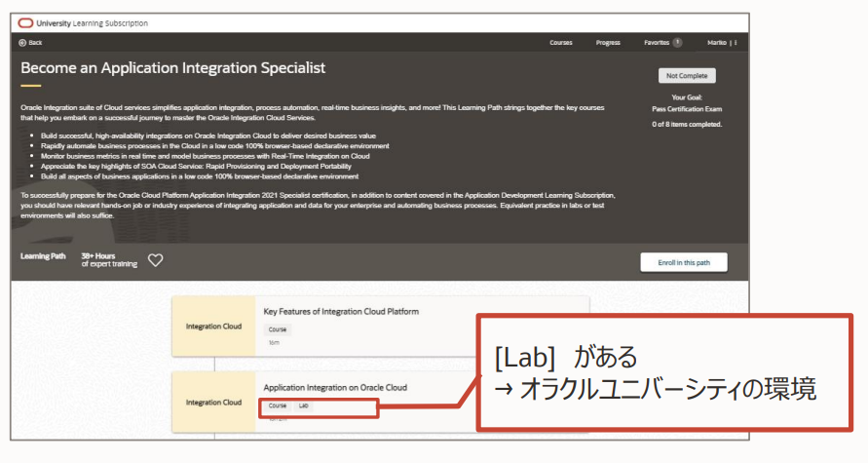Click the University Learning Subscription title
This screenshot has width=868, height=463.
point(92,23)
